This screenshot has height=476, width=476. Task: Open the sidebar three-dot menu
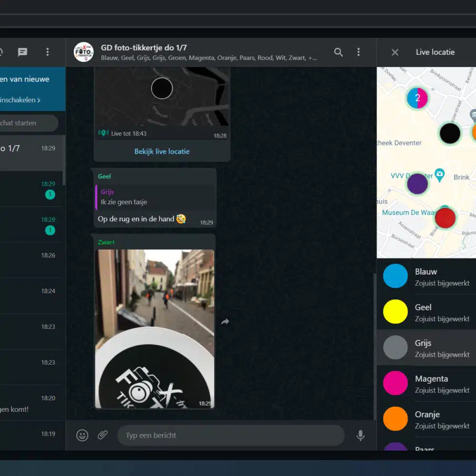[47, 52]
